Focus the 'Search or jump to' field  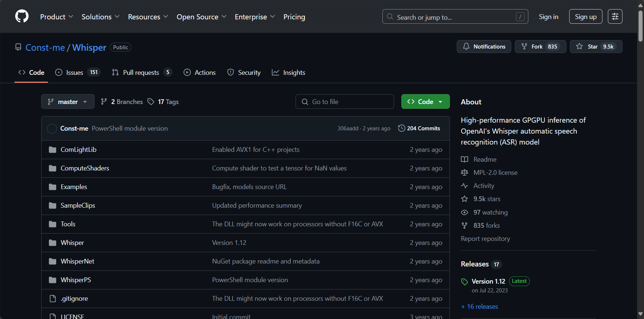coord(455,16)
